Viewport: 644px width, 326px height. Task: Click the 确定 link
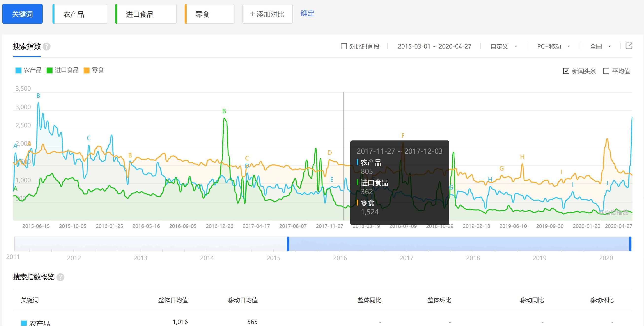(307, 13)
